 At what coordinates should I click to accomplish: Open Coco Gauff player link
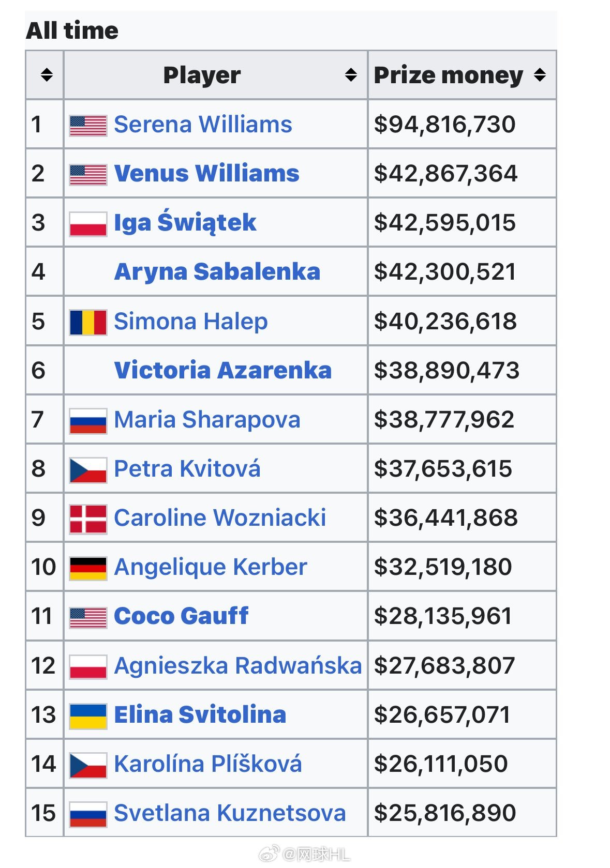[x=181, y=616]
